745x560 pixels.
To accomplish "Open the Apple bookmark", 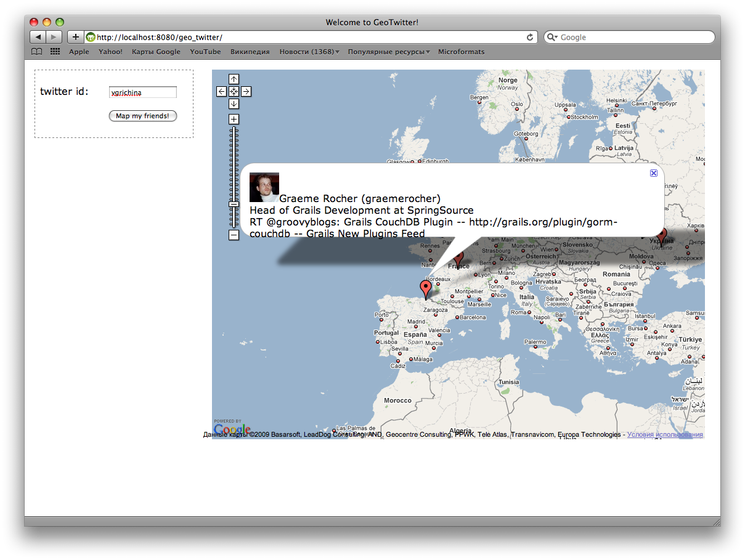I will click(79, 52).
